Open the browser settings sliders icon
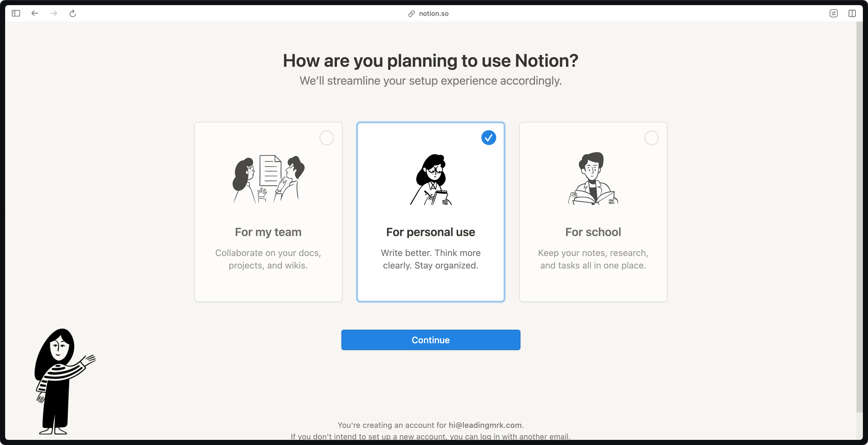 point(834,14)
